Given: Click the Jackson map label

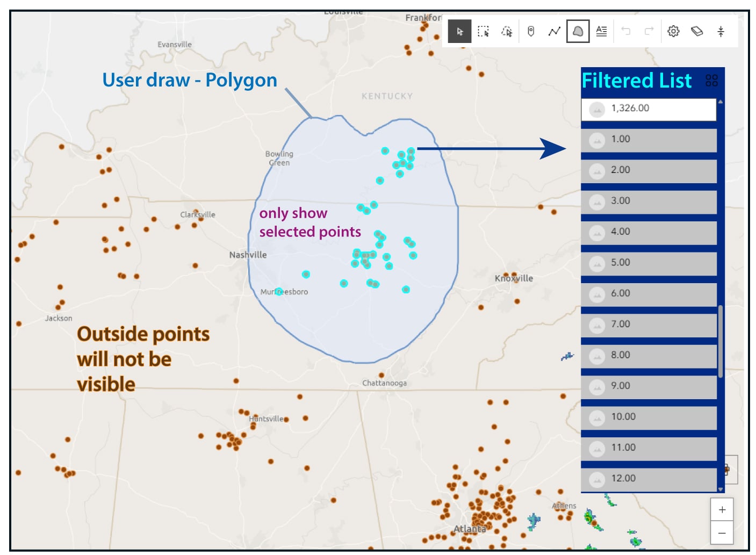Looking at the screenshot, I should (x=59, y=318).
